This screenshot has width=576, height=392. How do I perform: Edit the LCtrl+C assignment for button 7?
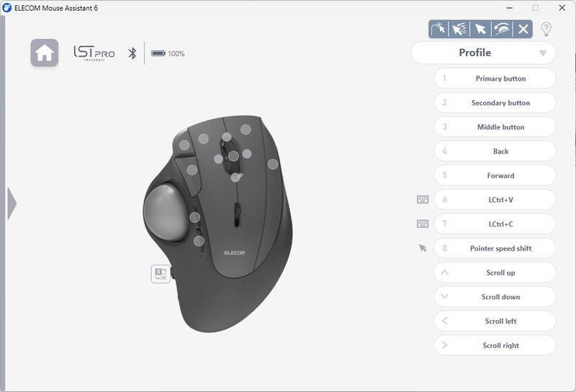pyautogui.click(x=495, y=224)
